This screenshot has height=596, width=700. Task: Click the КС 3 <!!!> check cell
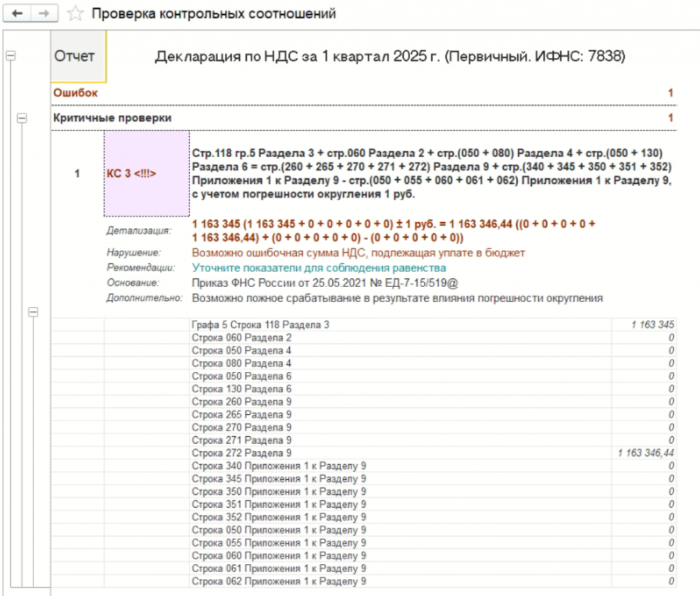tap(146, 174)
